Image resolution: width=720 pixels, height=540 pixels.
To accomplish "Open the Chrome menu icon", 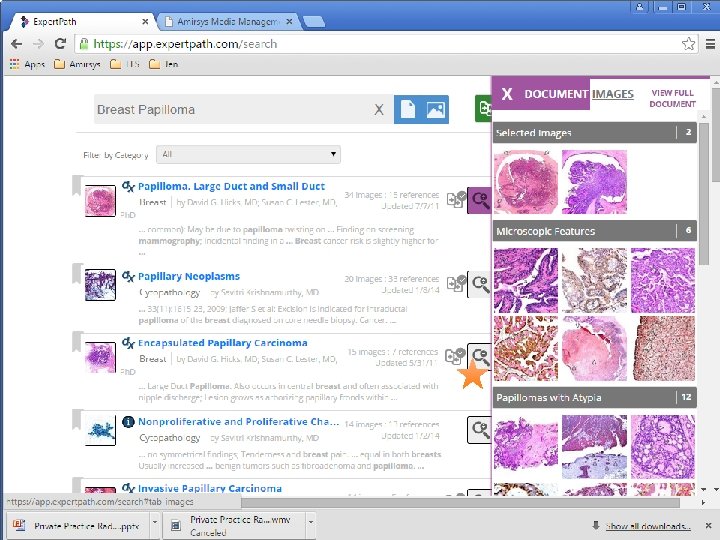I will [x=710, y=44].
